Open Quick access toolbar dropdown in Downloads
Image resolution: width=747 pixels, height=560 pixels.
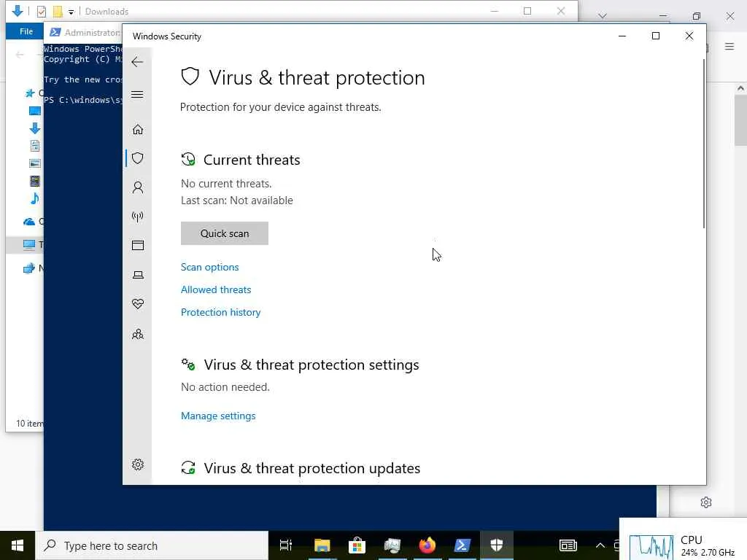(71, 12)
